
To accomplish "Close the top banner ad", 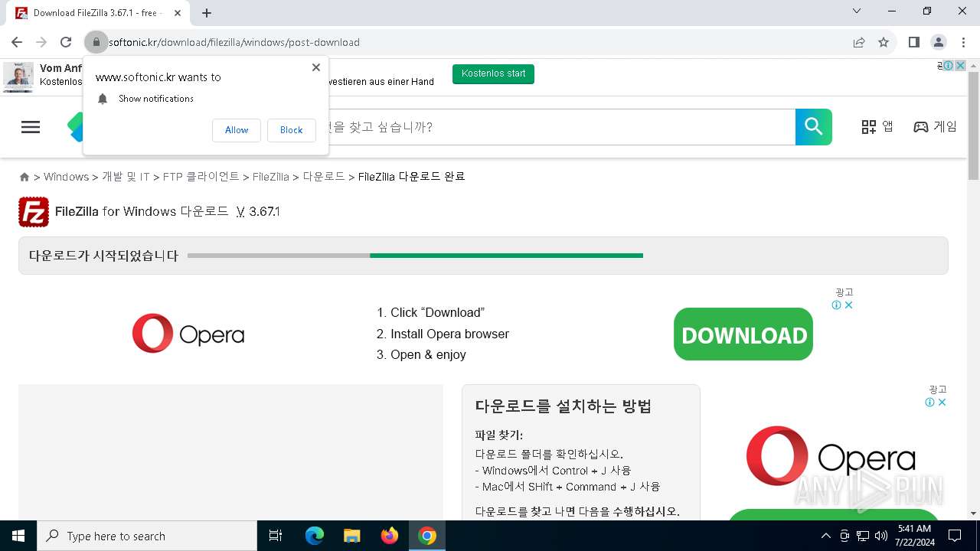I will [959, 66].
